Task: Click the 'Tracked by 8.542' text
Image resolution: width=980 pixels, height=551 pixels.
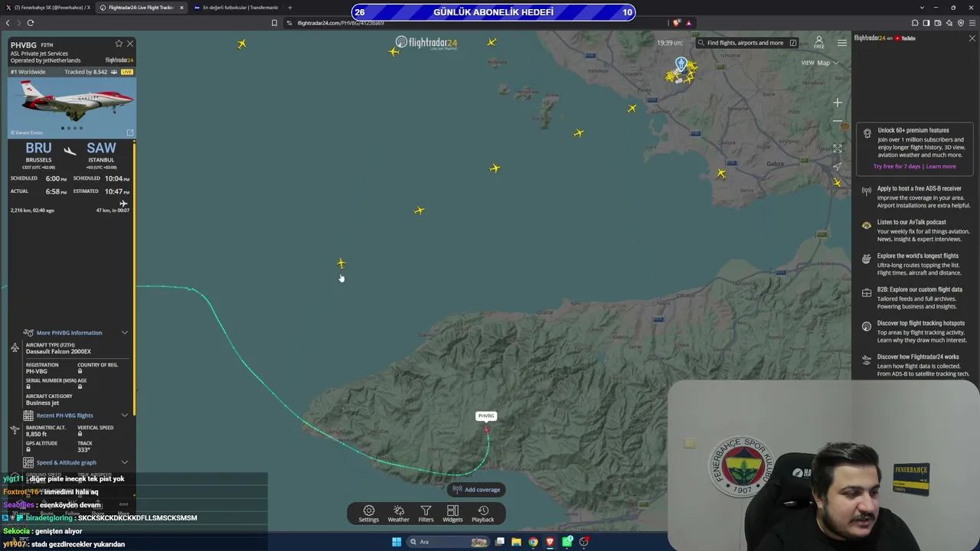Action: pyautogui.click(x=86, y=72)
